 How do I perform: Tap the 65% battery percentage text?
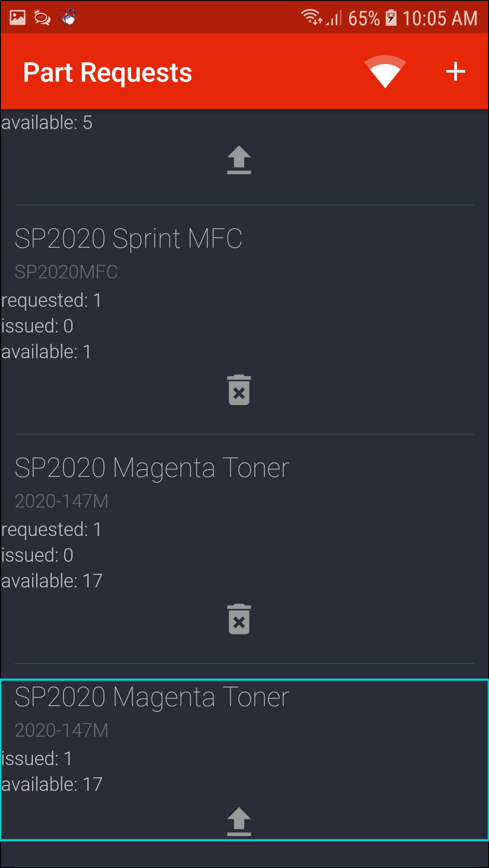(x=364, y=18)
